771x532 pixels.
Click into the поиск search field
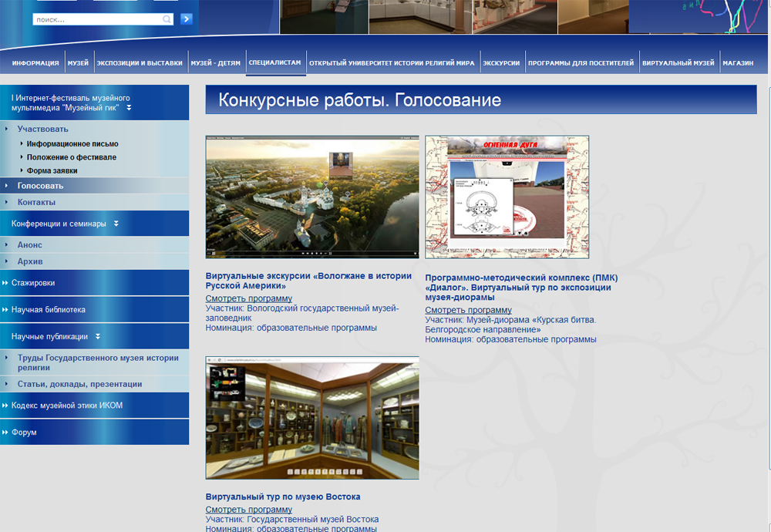(x=96, y=19)
